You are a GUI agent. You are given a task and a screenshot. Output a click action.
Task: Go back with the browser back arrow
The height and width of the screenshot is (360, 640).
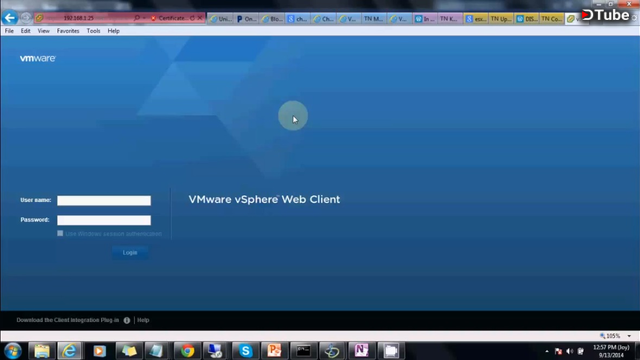tap(10, 18)
